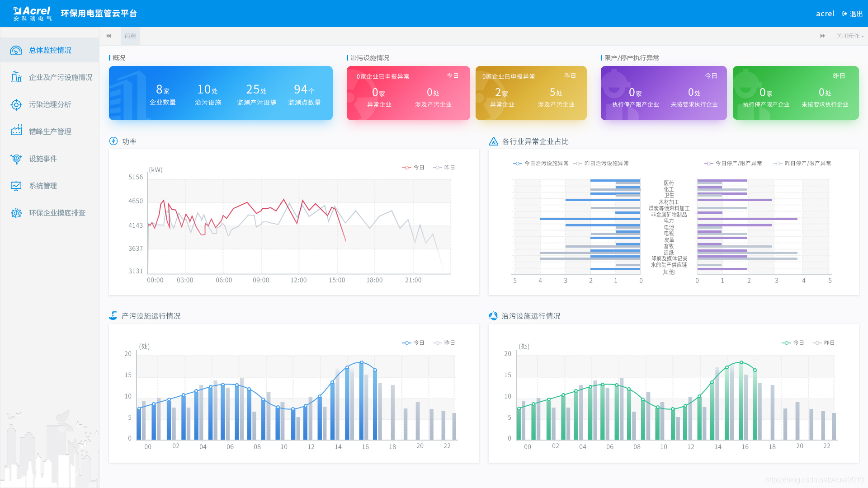Toggle 今日 series in 功率 chart legend
This screenshot has width=868, height=488.
point(413,168)
